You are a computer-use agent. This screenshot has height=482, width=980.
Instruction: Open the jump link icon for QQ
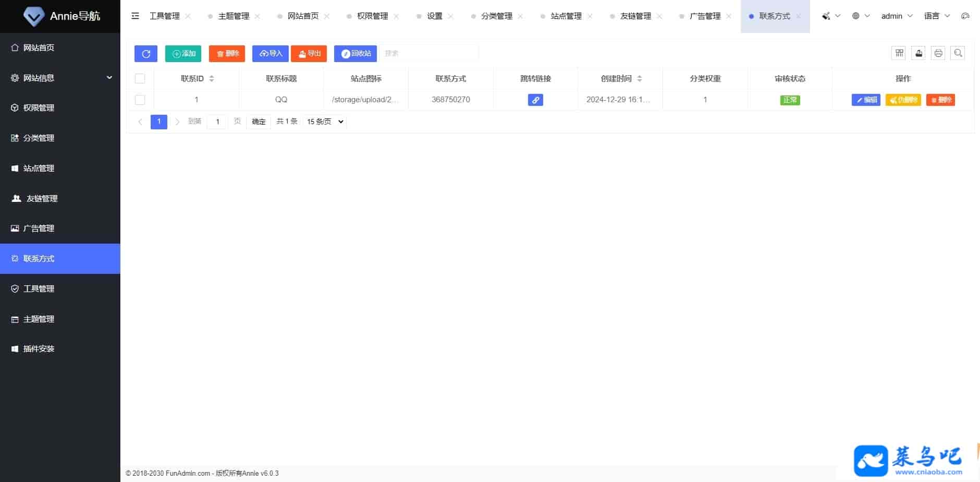535,100
